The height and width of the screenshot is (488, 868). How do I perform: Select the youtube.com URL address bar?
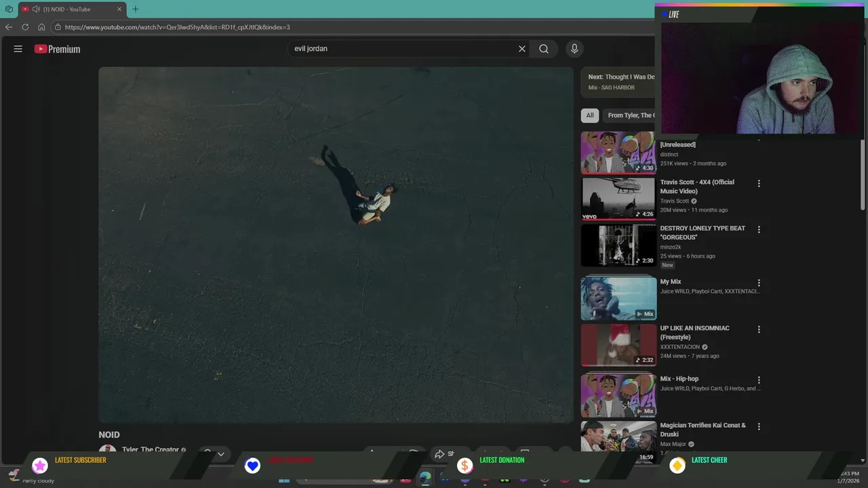353,27
